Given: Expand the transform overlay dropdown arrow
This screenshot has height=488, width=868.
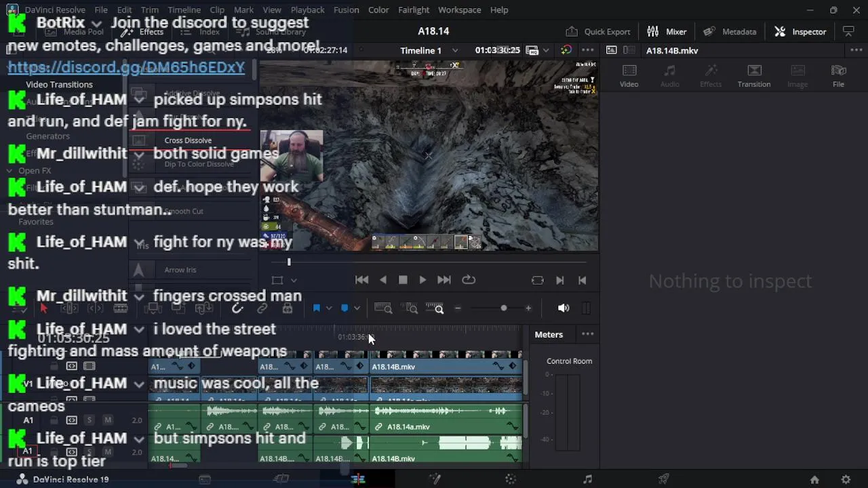Looking at the screenshot, I should coord(294,280).
